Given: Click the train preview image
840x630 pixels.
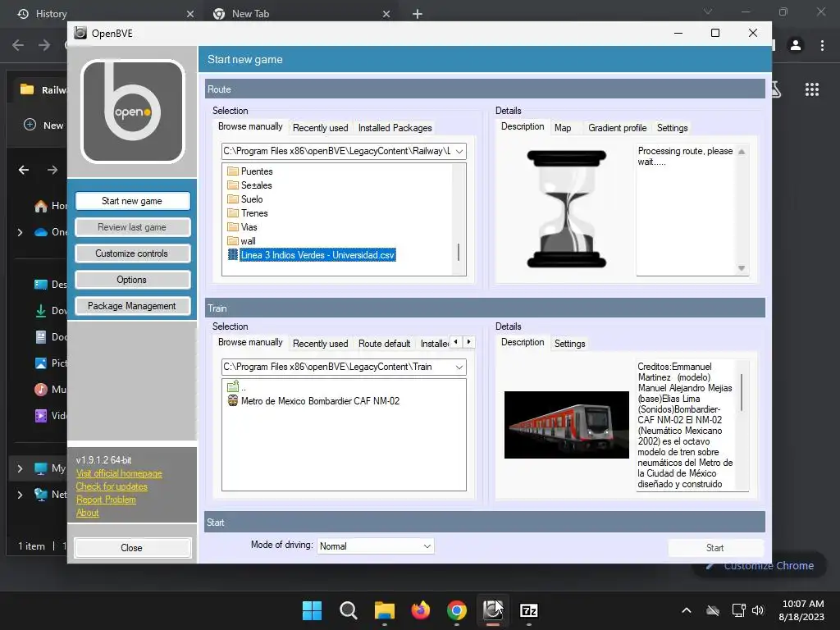Looking at the screenshot, I should [566, 425].
